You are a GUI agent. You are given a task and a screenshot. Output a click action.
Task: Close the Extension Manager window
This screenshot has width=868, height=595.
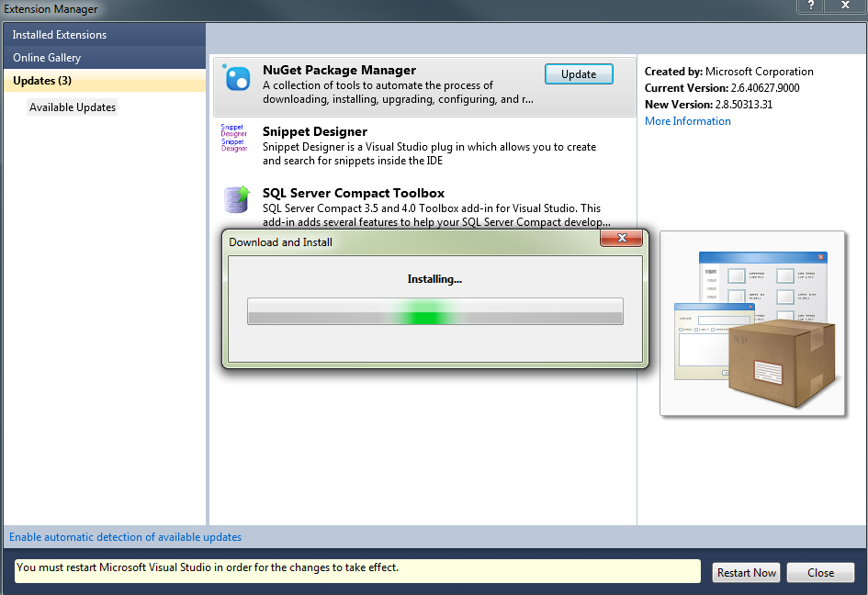(845, 6)
